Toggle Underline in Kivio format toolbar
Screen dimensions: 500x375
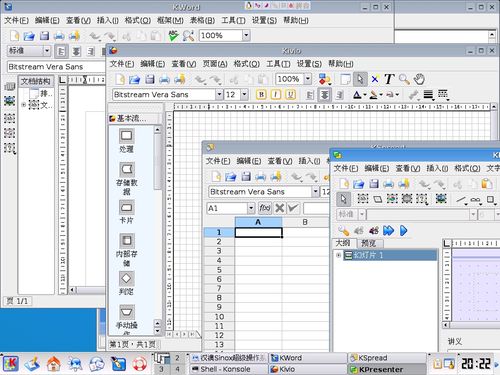[290, 95]
